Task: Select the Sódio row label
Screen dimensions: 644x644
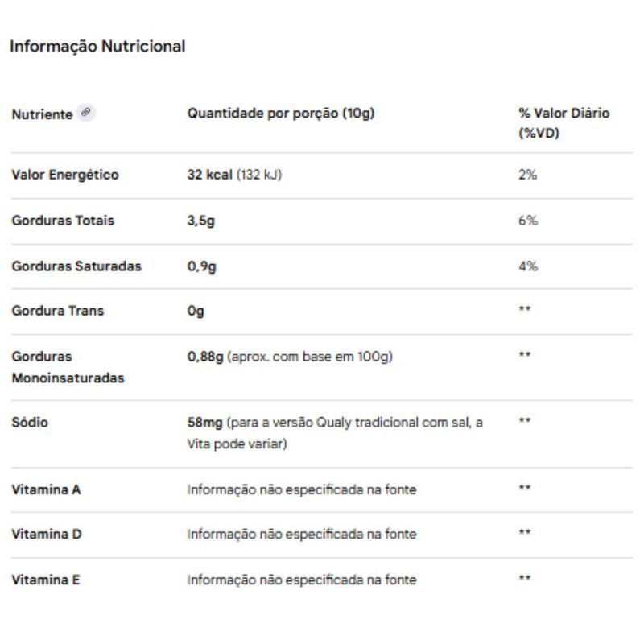Action: point(30,422)
